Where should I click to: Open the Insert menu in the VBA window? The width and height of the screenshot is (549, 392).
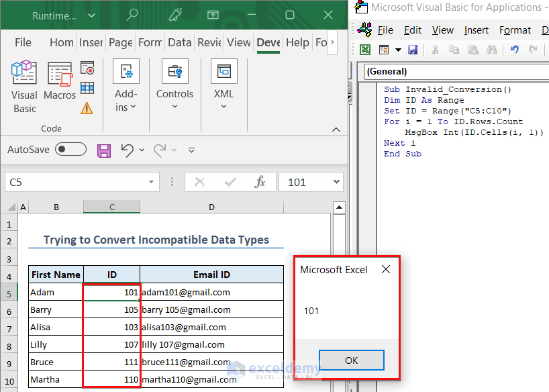click(x=476, y=30)
